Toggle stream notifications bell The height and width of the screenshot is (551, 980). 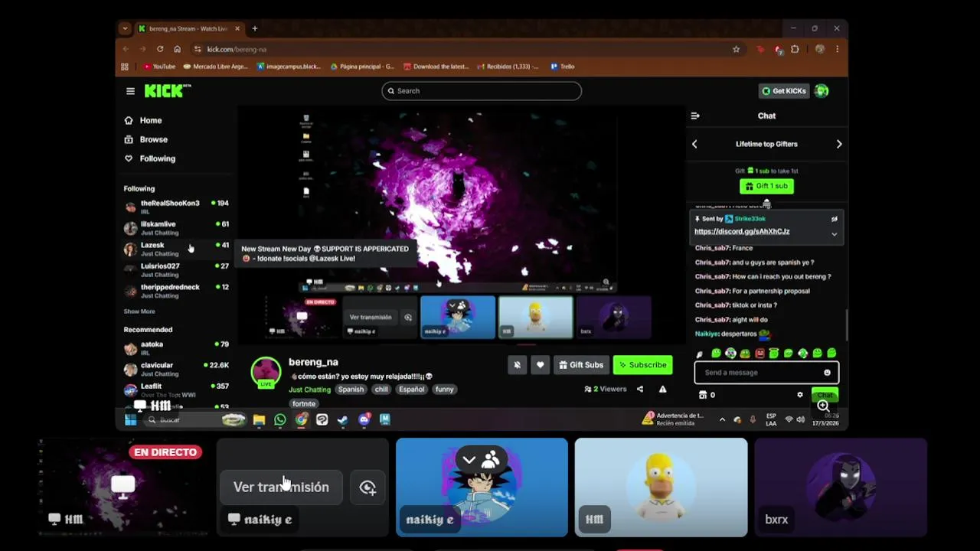point(517,365)
